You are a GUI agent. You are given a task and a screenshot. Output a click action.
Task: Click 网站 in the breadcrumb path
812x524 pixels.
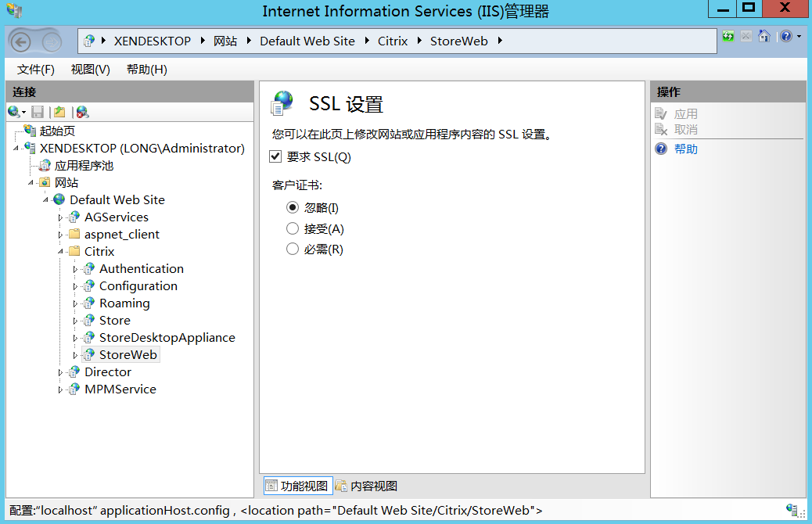225,41
